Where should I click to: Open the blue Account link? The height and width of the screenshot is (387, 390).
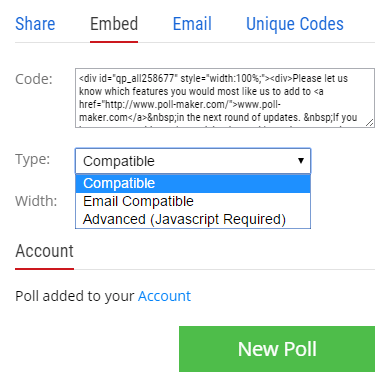pos(164,296)
